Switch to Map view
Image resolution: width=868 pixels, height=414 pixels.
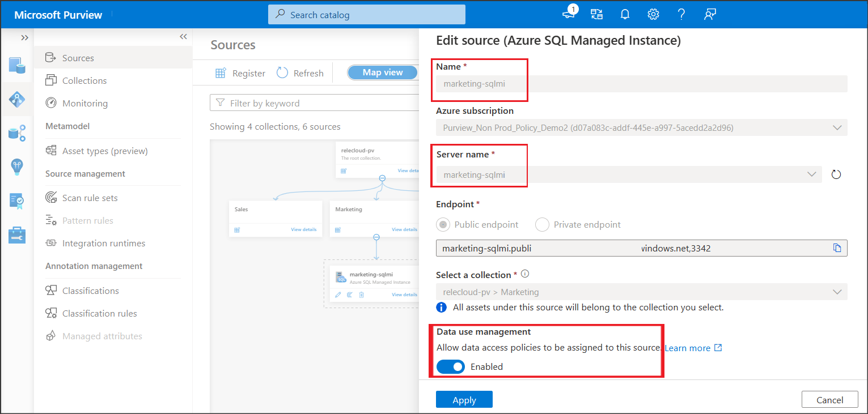point(382,72)
